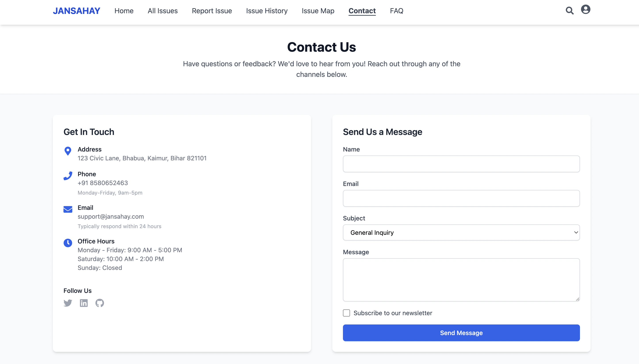Click the envelope email icon
This screenshot has width=639, height=364.
[68, 209]
